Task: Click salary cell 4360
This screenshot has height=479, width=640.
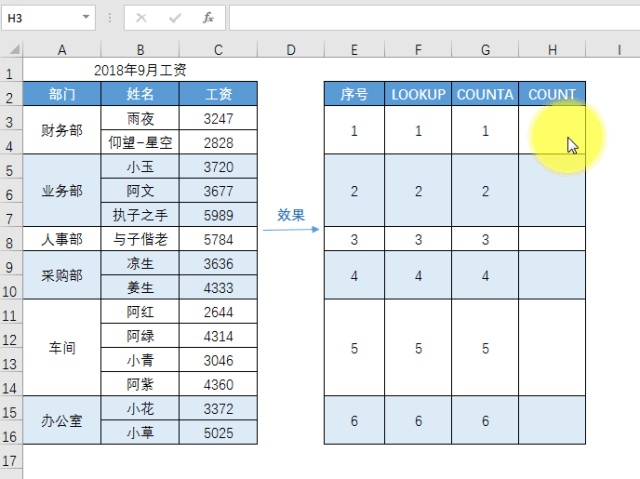Action: point(218,384)
